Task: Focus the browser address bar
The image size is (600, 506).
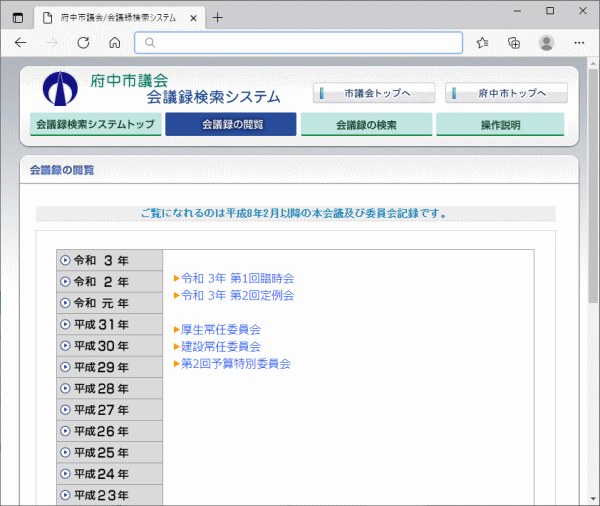Action: click(298, 42)
